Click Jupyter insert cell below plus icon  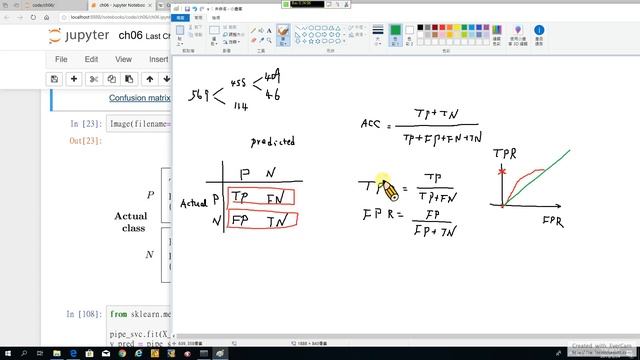click(x=74, y=79)
